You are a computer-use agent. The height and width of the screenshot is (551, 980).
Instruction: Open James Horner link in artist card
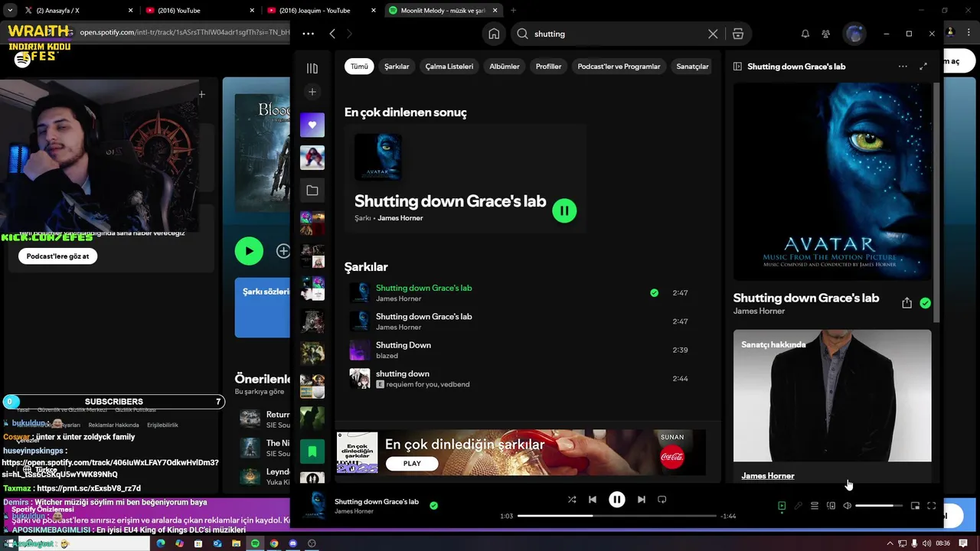[x=768, y=476]
